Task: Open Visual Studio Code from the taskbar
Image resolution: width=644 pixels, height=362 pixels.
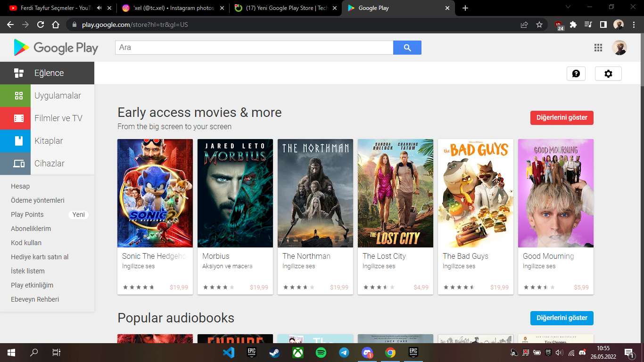Action: click(229, 353)
